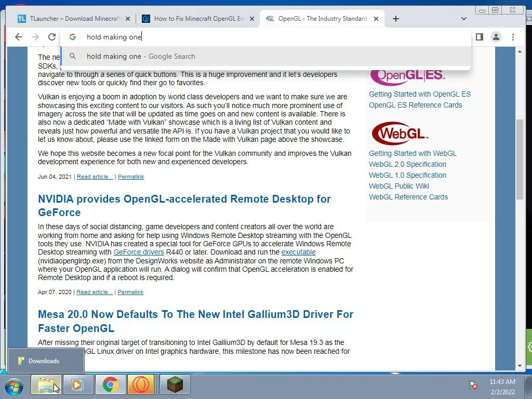Viewport: 532px width, 399px height.
Task: Open the WebGL 1.0 Specification link
Action: (x=407, y=175)
